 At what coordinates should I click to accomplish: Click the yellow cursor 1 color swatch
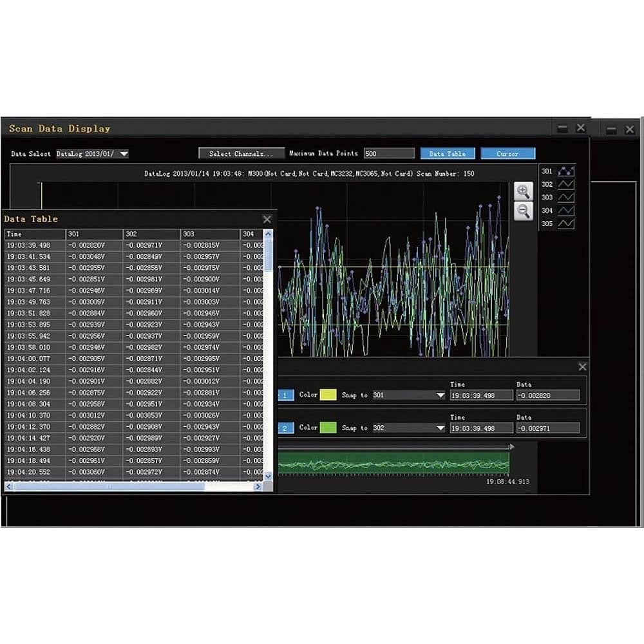328,395
